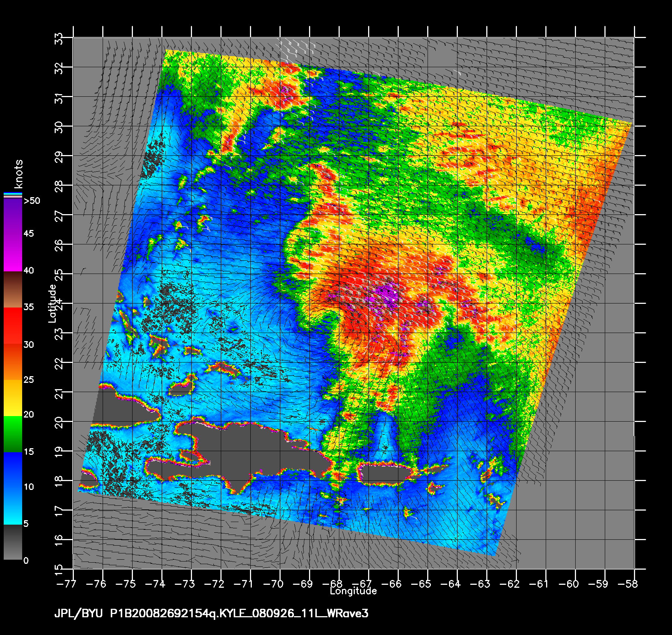Image resolution: width=672 pixels, height=635 pixels.
Task: Click the 'Latitude' axis title
Action: tap(52, 303)
